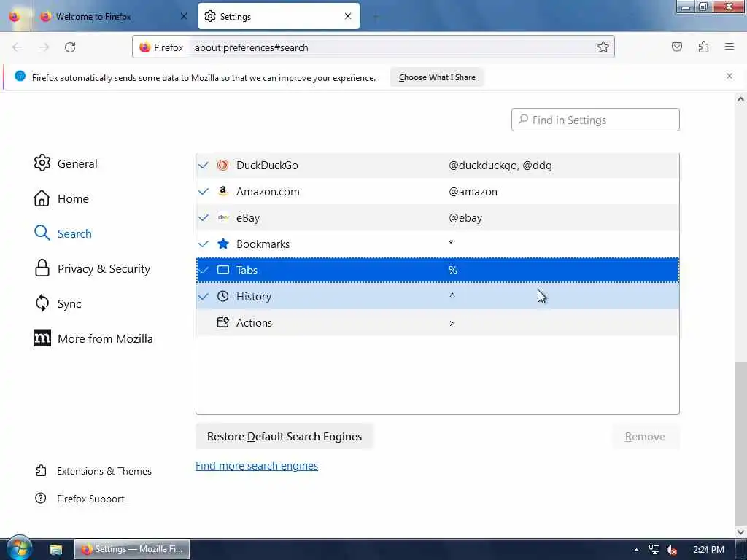The height and width of the screenshot is (560, 747).
Task: Click the page scrollbar up arrow
Action: click(x=740, y=99)
